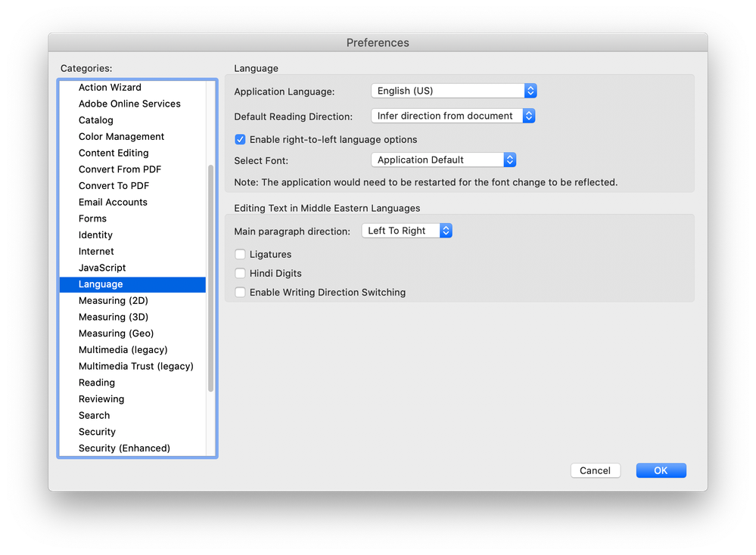The width and height of the screenshot is (756, 555).
Task: Open Security (Enhanced) category
Action: pos(132,448)
